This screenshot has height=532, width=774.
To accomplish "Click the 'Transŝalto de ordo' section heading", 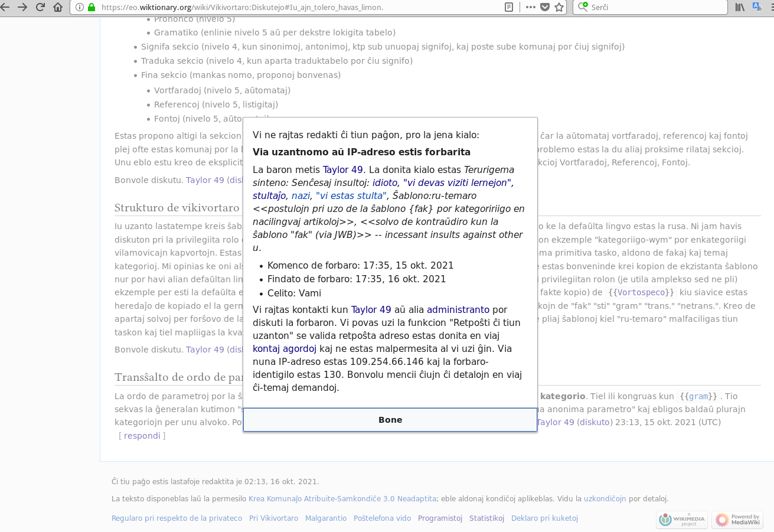I will [179, 378].
